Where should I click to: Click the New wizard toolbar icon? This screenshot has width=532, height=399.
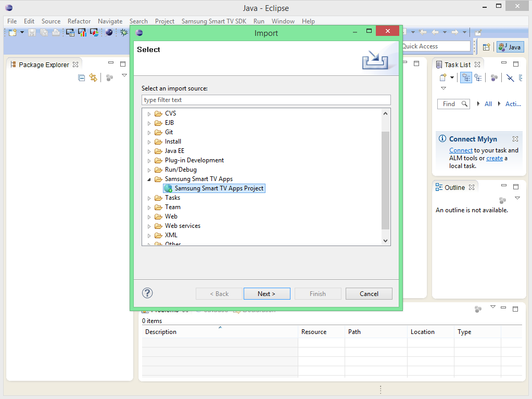point(12,33)
